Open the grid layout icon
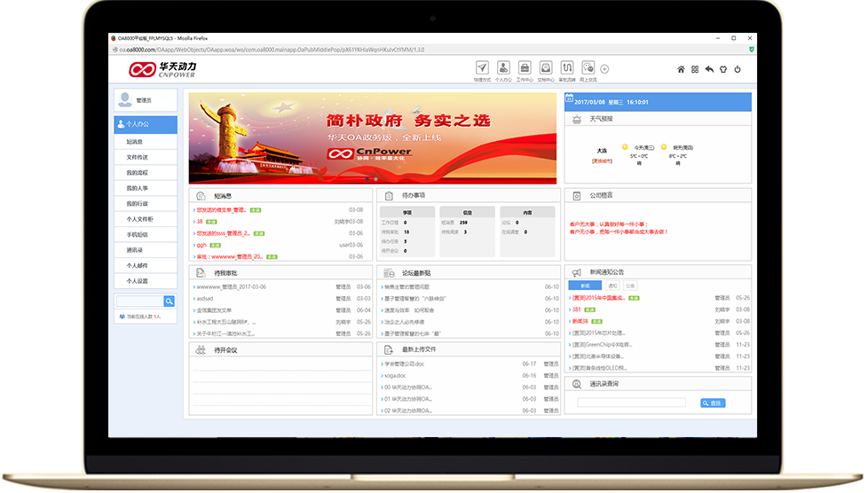The image size is (868, 493). coord(695,69)
